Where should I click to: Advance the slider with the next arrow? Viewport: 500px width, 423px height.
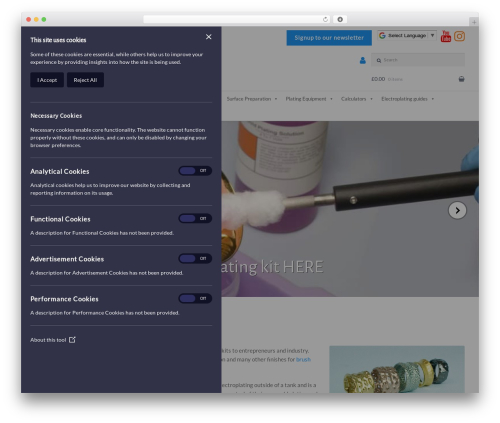[x=457, y=210]
